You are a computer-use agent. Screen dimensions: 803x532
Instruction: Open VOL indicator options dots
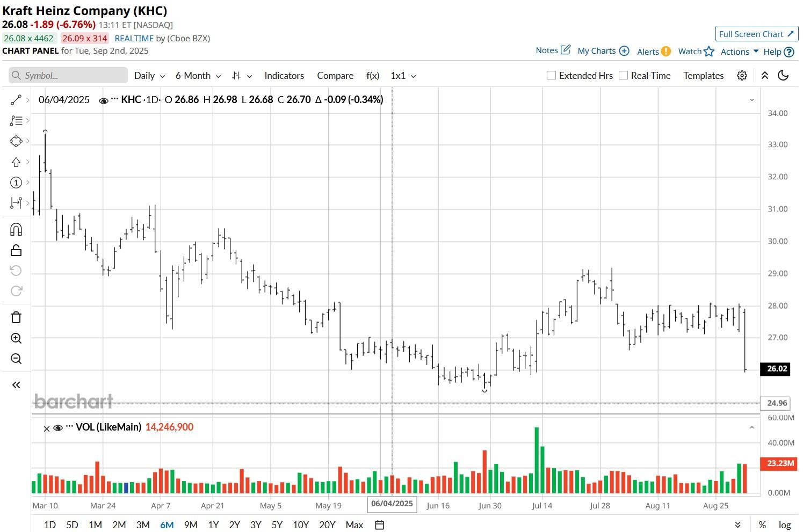tap(69, 427)
